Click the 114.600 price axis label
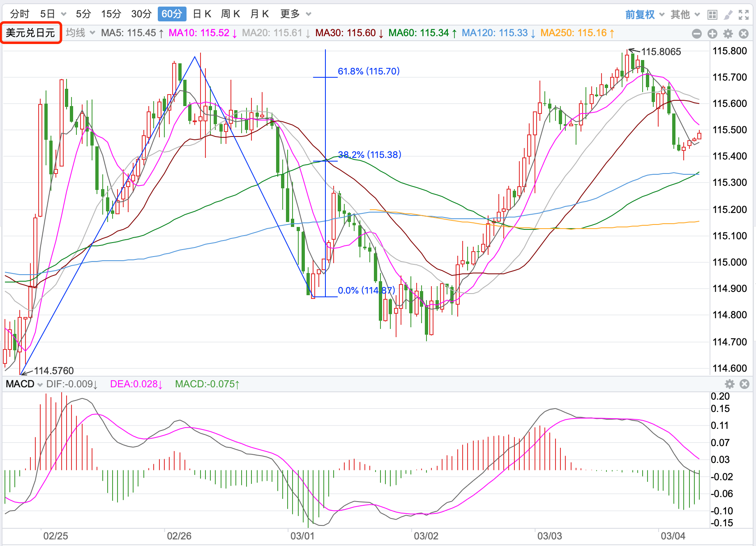This screenshot has width=756, height=546. 730,368
